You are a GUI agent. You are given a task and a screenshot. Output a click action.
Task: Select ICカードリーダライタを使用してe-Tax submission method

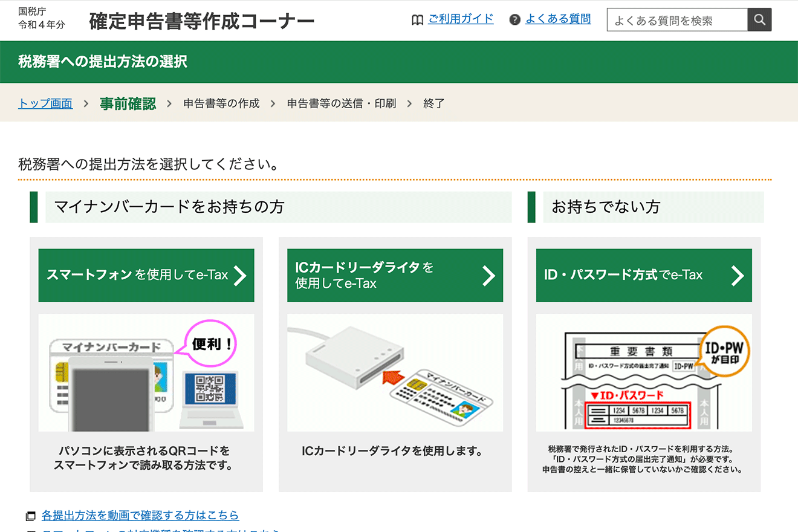click(x=395, y=275)
